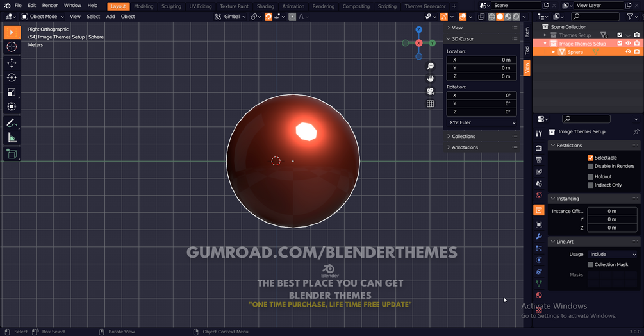
Task: Switch orthographic/perspective grid icon
Action: tap(430, 103)
